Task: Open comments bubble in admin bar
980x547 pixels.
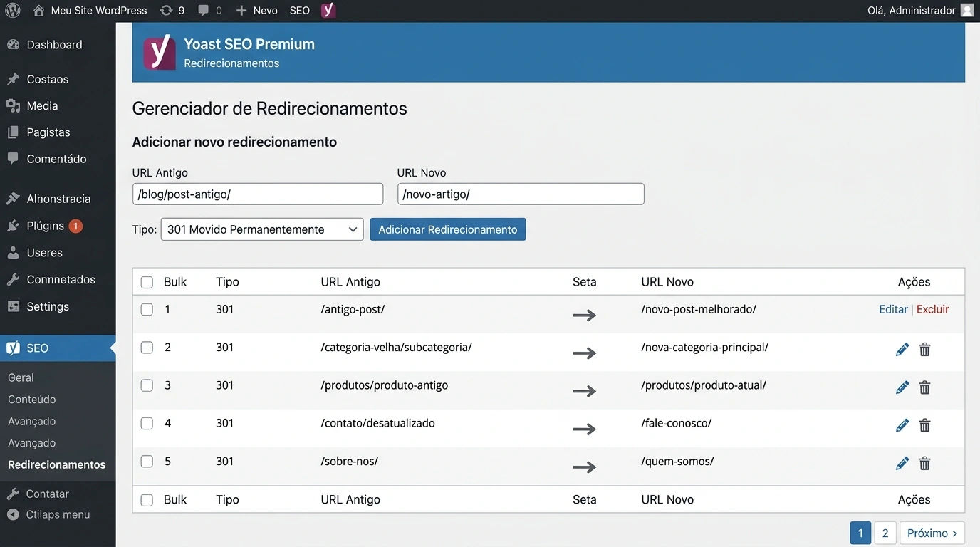Action: click(204, 11)
